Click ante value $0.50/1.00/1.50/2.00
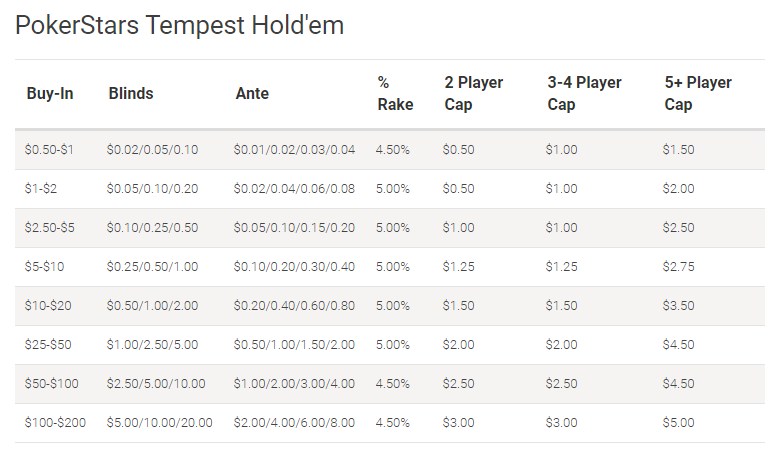Viewport: 781px width, 458px height. [294, 344]
